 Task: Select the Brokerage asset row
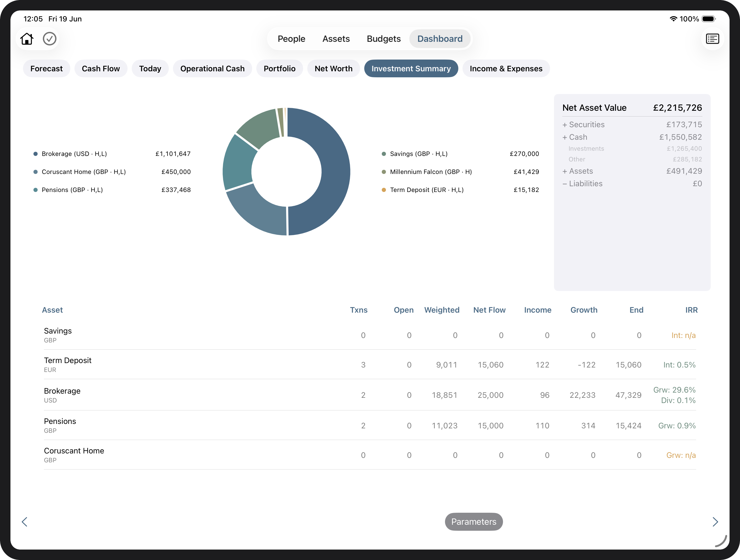pyautogui.click(x=370, y=395)
